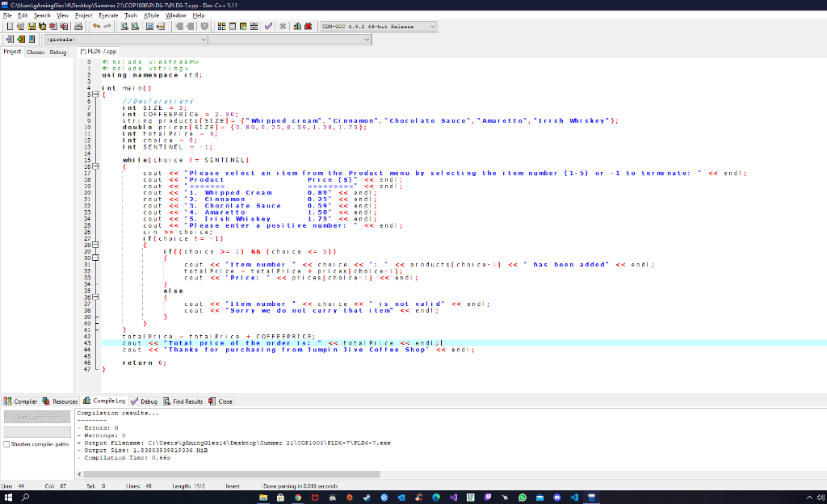Undo the last edit
The width and height of the screenshot is (827, 504).
[x=96, y=25]
